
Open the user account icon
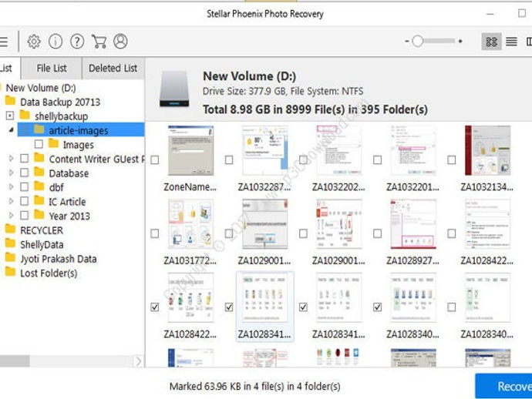coord(120,42)
